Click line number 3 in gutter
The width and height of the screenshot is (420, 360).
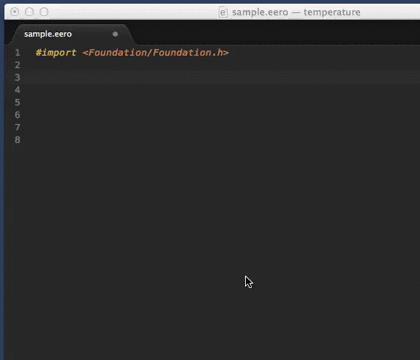[17, 78]
